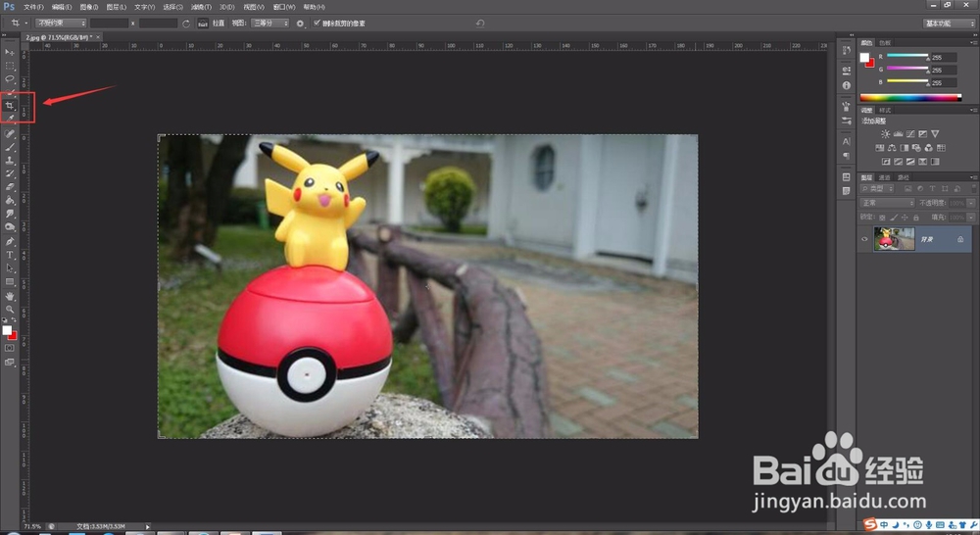Add a Color Balance adjustment
The image size is (980, 535).
(892, 148)
